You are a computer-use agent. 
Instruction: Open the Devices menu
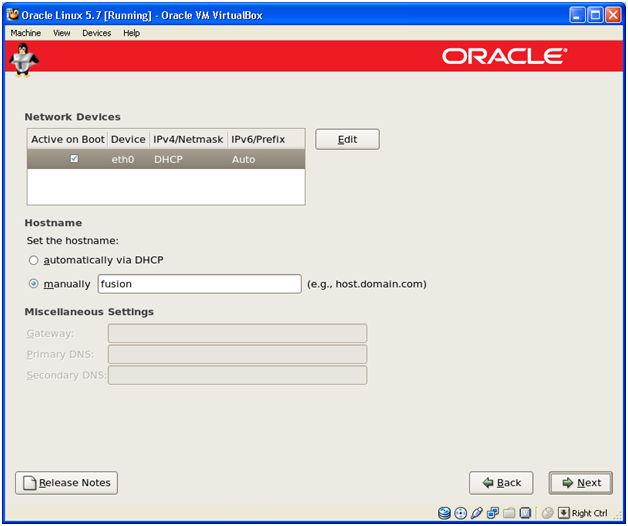tap(97, 33)
